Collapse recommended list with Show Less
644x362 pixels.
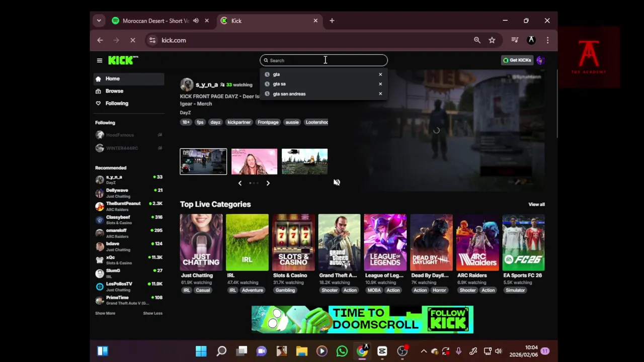(152, 313)
